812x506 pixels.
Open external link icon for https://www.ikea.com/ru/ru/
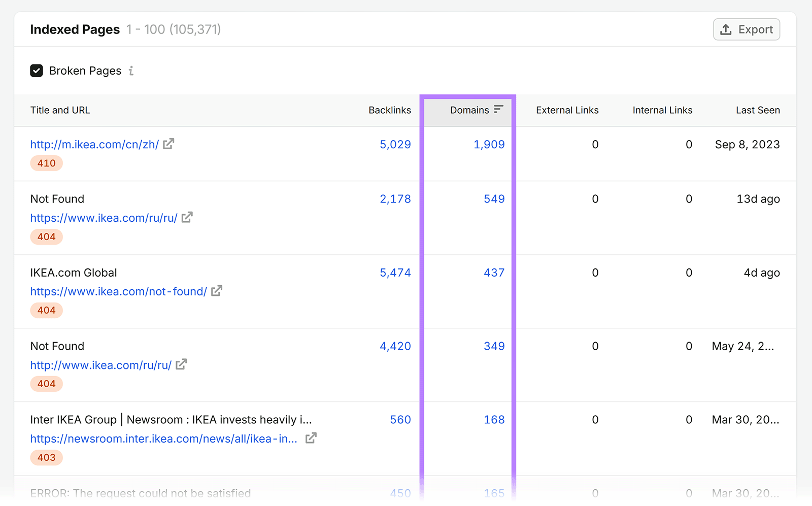click(187, 218)
